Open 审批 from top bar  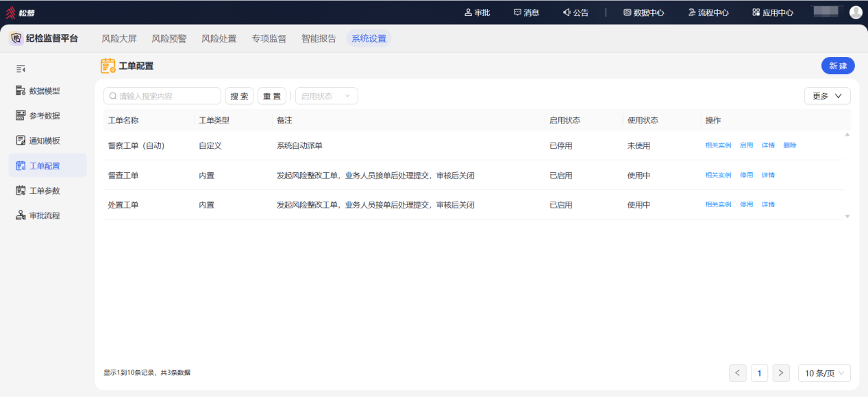click(x=477, y=12)
